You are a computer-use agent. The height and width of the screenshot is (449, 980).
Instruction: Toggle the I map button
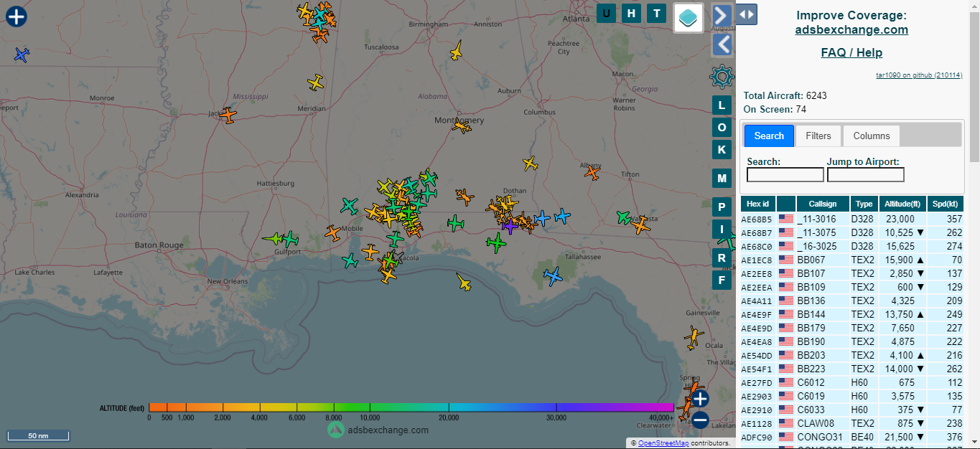pos(722,230)
